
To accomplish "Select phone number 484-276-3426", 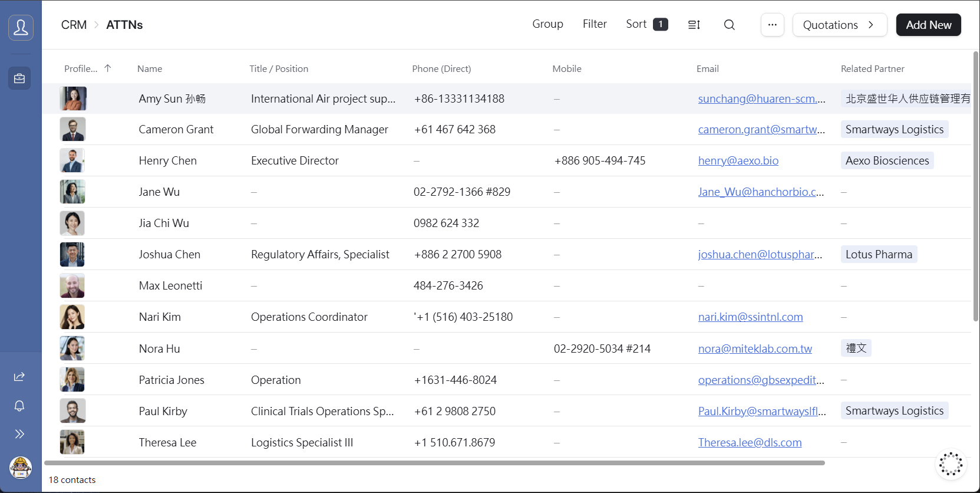I will (448, 285).
